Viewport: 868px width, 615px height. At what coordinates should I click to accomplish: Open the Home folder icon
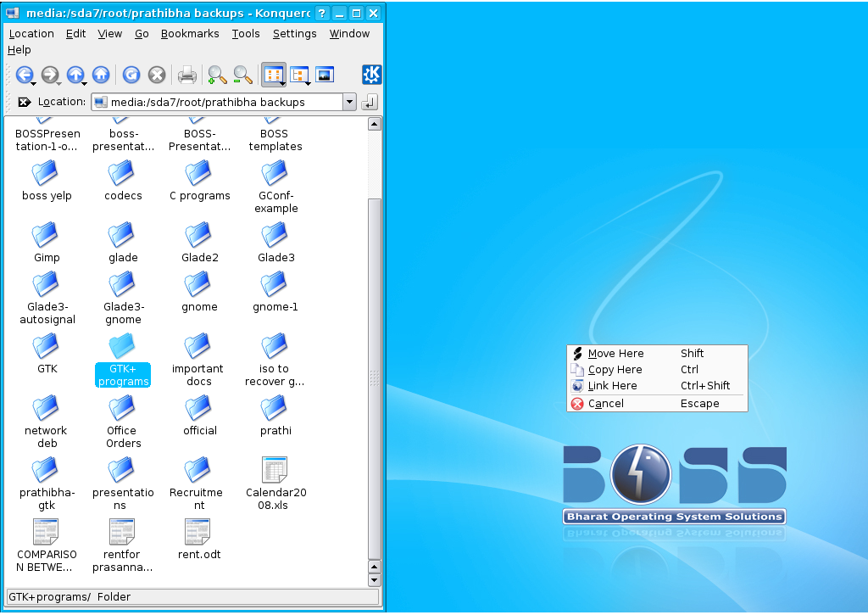coord(100,75)
